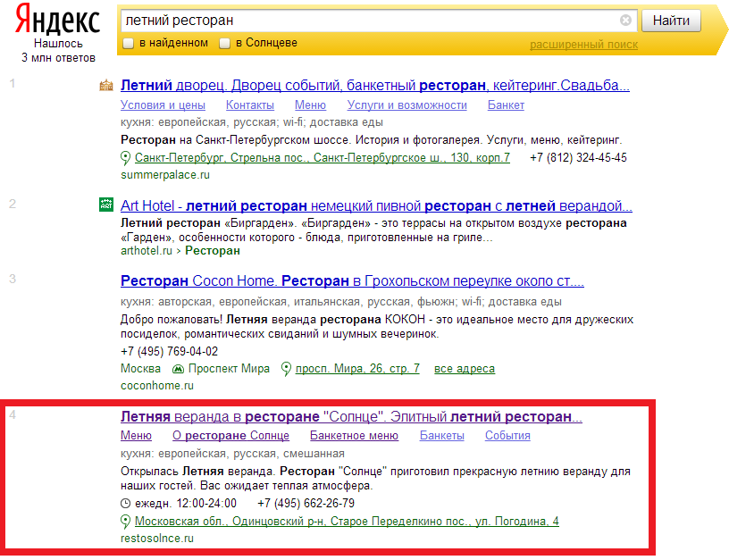Click the Летний дворец favicon icon

pos(106,85)
